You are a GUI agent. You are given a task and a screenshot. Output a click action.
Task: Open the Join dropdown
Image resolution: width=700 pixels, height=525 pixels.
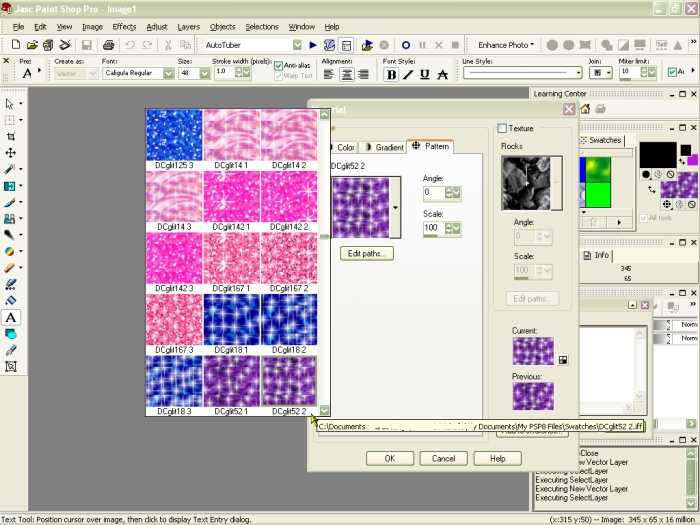coord(608,73)
